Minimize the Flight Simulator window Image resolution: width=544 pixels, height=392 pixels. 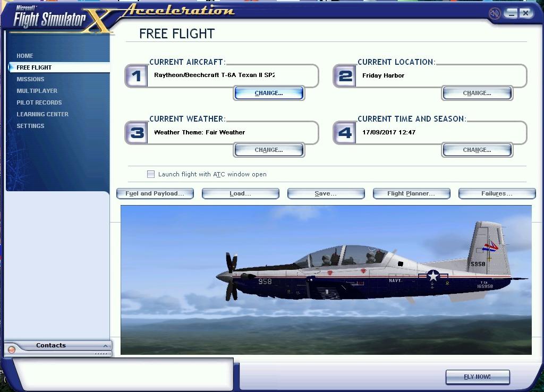pos(511,13)
